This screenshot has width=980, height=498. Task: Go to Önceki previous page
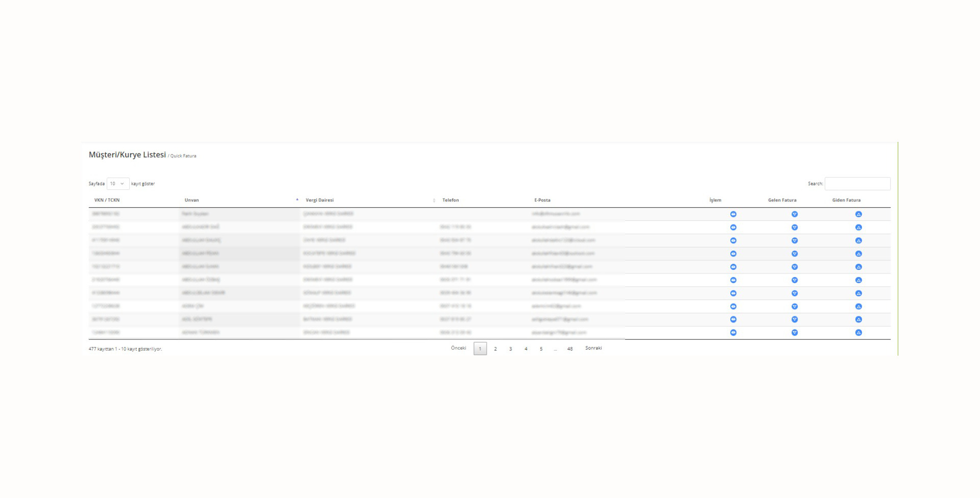459,348
